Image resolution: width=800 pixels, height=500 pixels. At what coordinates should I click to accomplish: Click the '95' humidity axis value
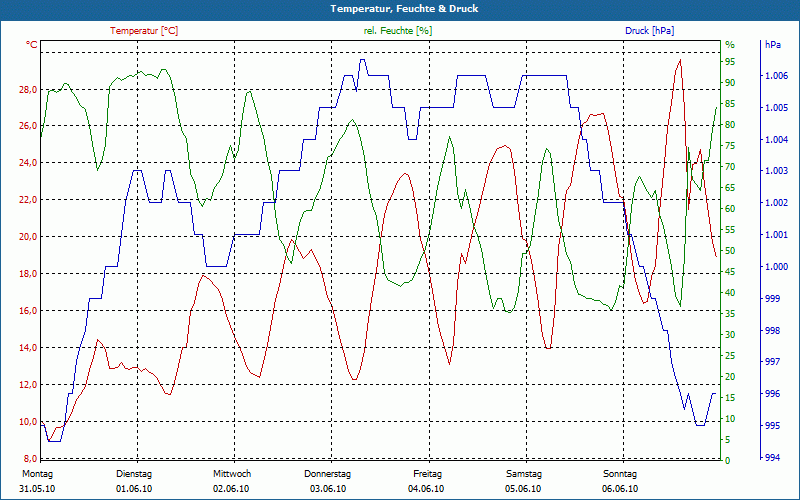(731, 62)
